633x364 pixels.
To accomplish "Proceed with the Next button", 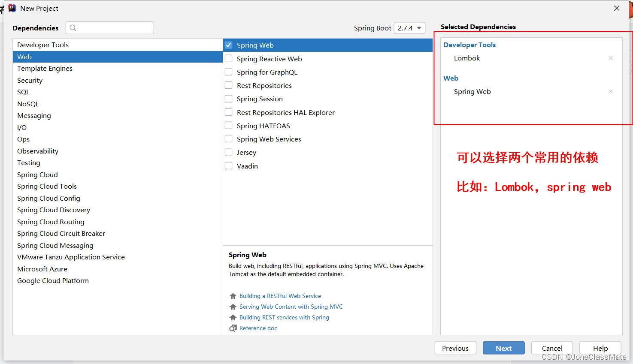I will pos(504,348).
